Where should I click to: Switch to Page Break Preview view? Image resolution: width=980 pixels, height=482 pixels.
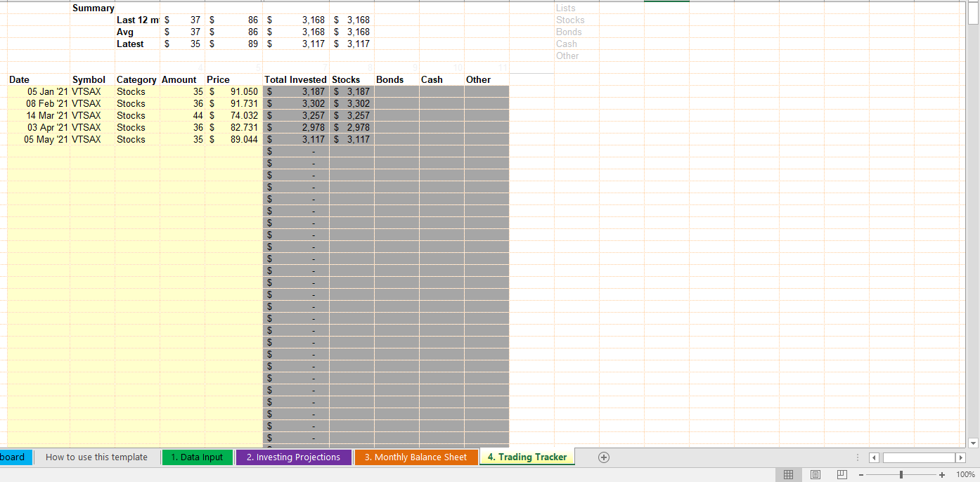(x=842, y=475)
